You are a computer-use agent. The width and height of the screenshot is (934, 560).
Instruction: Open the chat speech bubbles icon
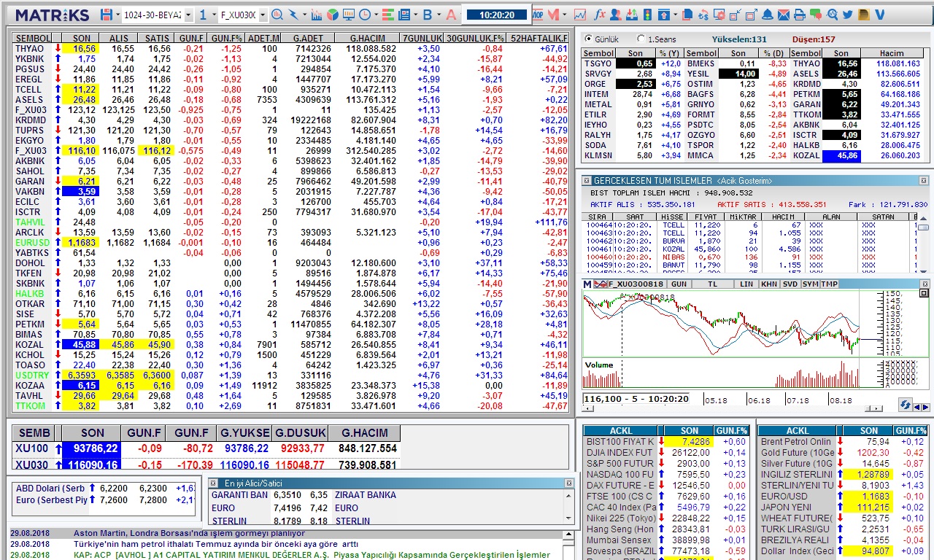pyautogui.click(x=816, y=15)
